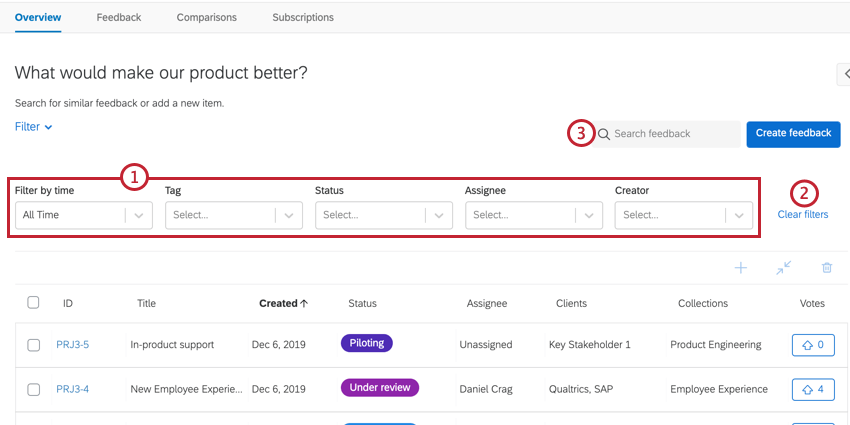This screenshot has width=850, height=425.
Task: Upvote the In-product support item
Action: click(x=812, y=345)
